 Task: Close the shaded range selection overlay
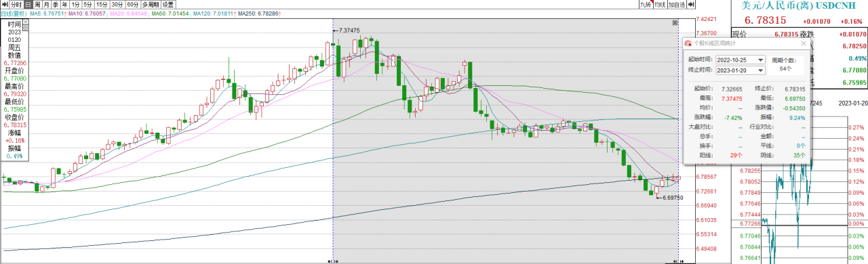click(x=675, y=22)
